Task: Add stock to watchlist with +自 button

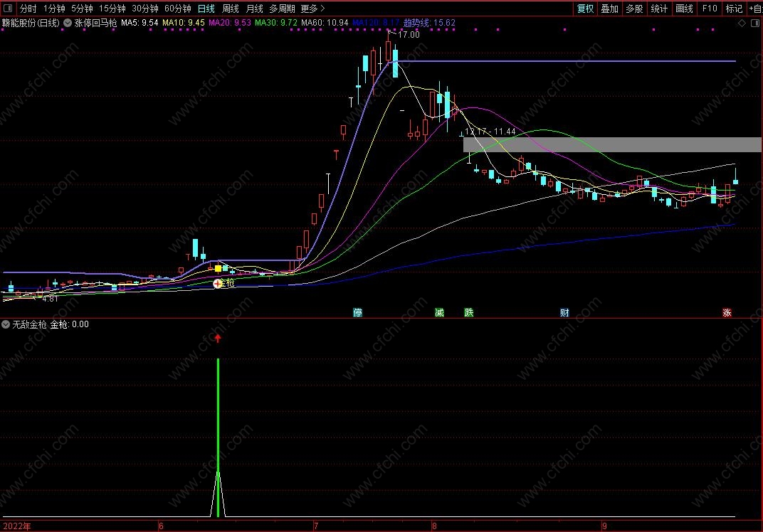Action: coord(755,9)
